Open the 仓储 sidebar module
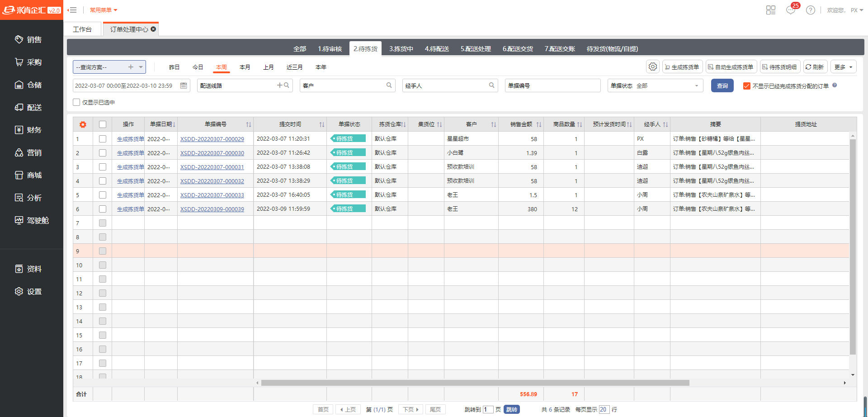 tap(28, 85)
